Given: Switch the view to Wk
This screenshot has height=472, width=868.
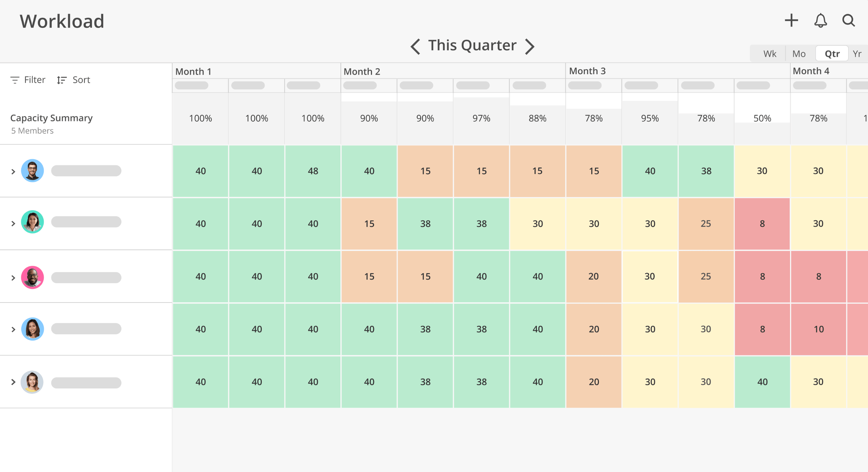Looking at the screenshot, I should pos(769,53).
